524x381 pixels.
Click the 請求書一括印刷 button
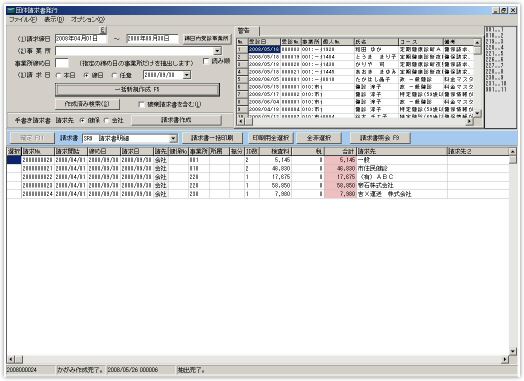pos(212,138)
